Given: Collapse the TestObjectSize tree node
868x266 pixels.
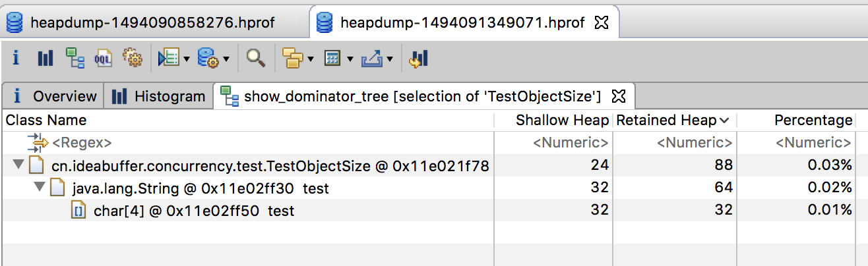Looking at the screenshot, I should (x=16, y=166).
